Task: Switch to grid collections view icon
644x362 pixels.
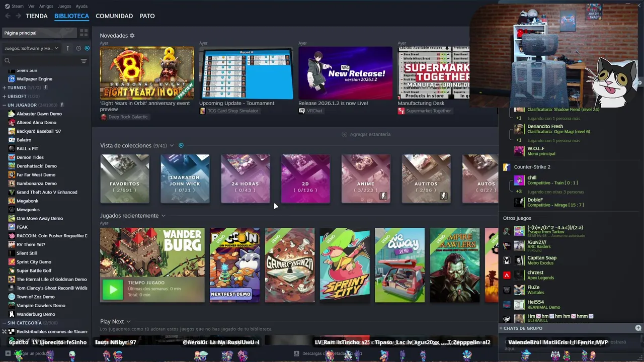Action: 84,33
